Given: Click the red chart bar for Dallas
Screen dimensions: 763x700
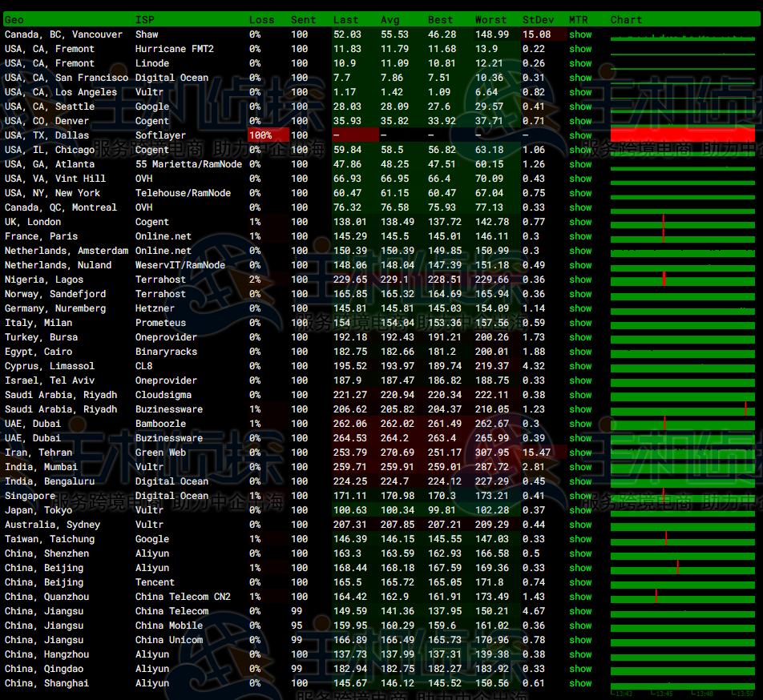Looking at the screenshot, I should click(682, 135).
